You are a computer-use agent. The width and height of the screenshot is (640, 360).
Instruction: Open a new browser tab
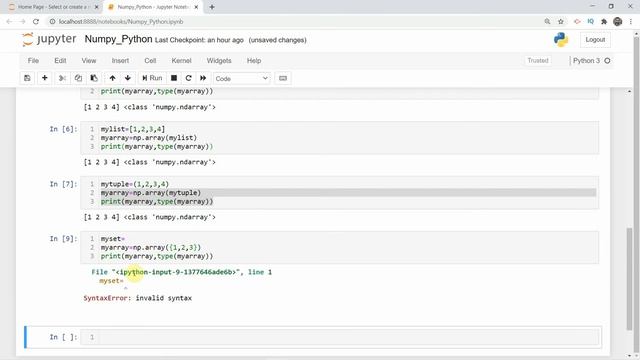click(x=212, y=7)
